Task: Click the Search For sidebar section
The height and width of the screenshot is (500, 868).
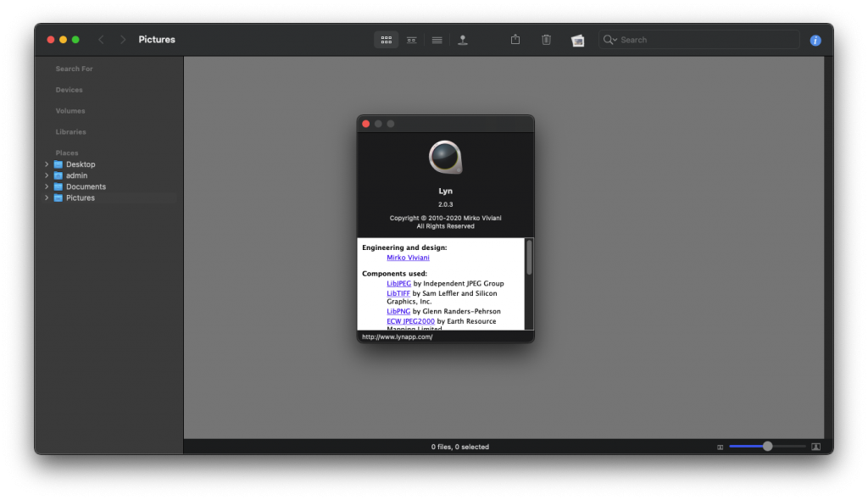Action: pos(75,69)
